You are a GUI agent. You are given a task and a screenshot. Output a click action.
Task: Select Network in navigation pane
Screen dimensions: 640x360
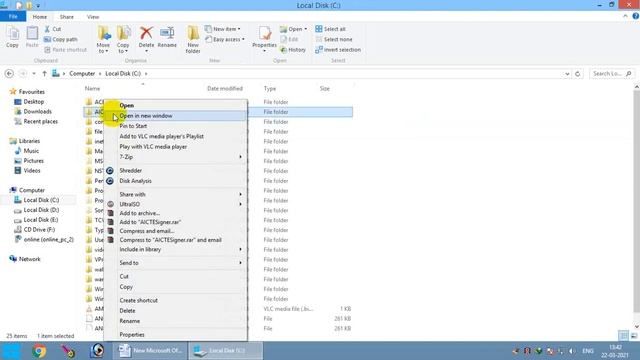coord(29,259)
